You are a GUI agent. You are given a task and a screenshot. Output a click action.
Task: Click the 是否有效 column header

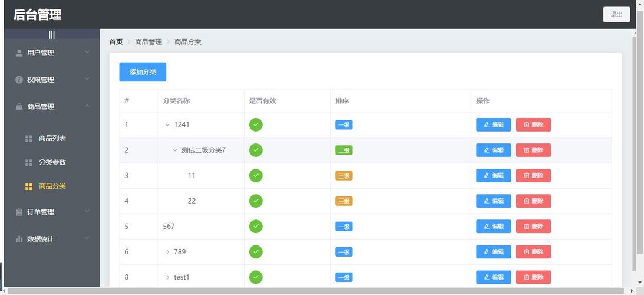point(262,101)
